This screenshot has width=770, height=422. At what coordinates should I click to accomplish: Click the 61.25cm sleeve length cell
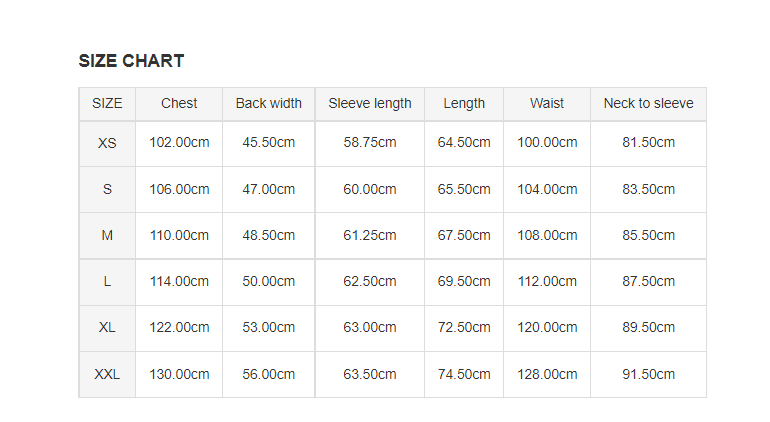tap(370, 236)
